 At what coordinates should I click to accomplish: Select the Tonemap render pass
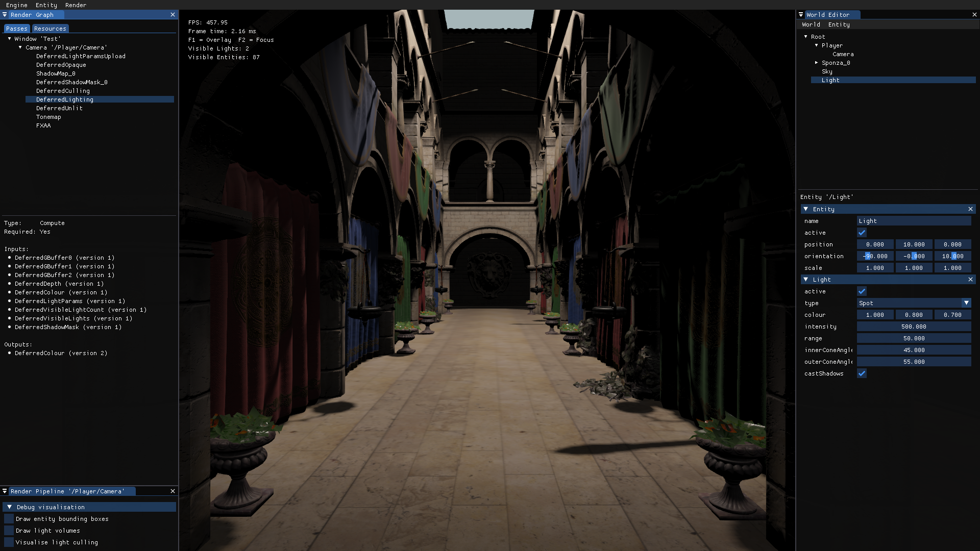pos(48,117)
